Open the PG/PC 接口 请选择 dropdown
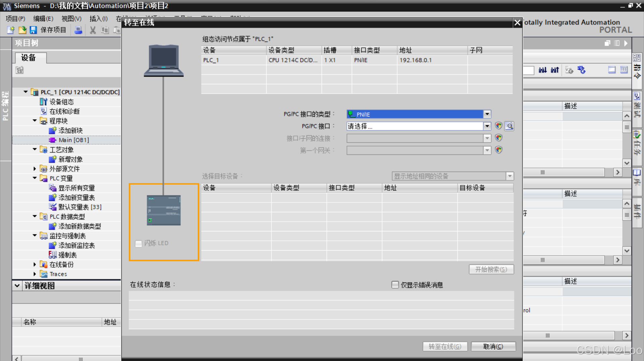The image size is (644, 361). click(x=487, y=126)
